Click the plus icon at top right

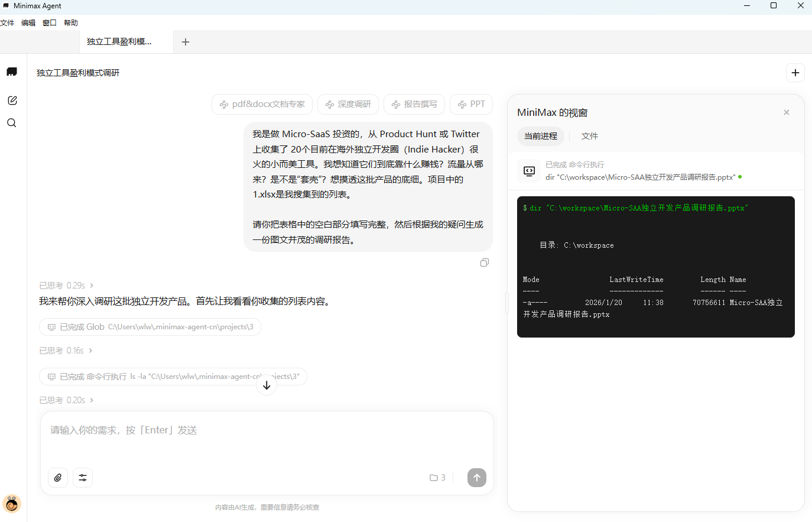795,73
